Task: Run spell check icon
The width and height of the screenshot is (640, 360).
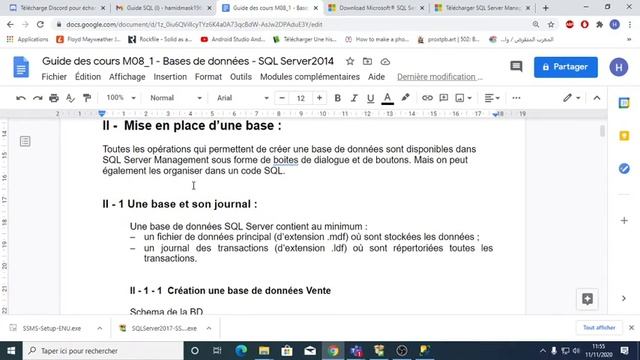Action: pos(70,98)
